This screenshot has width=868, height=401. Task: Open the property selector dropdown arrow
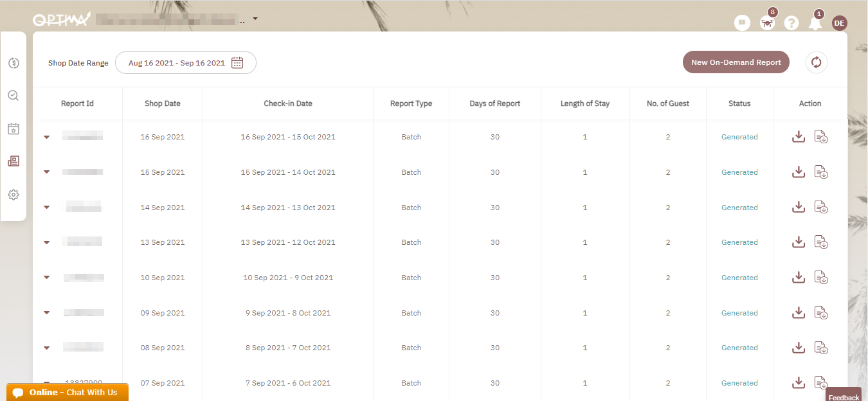[255, 19]
